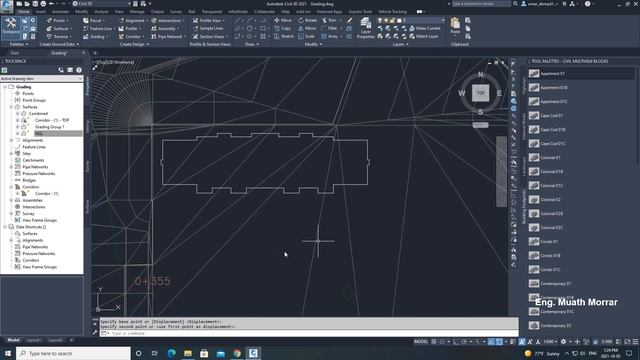
Task: Toggle polar tracking in status bar
Action: coord(464,342)
